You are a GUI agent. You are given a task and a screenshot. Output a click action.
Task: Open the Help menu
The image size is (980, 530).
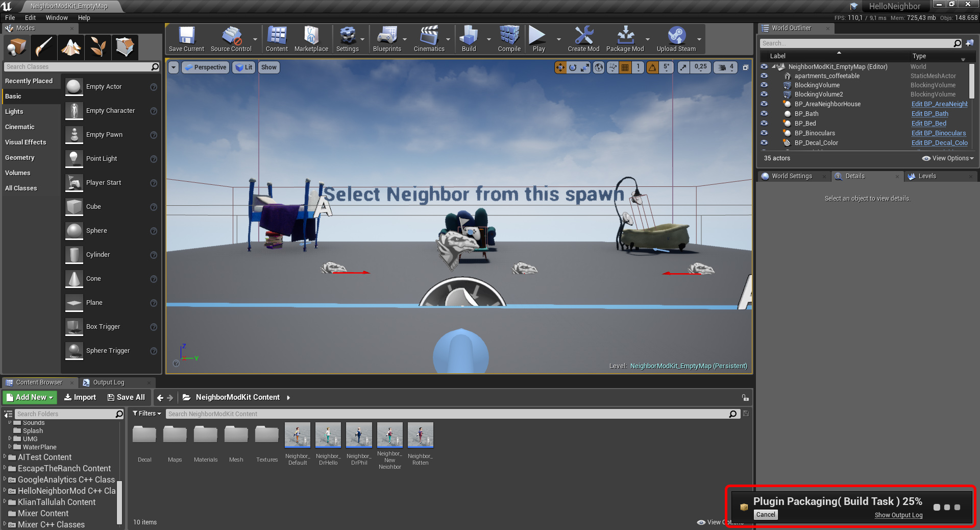pos(84,17)
